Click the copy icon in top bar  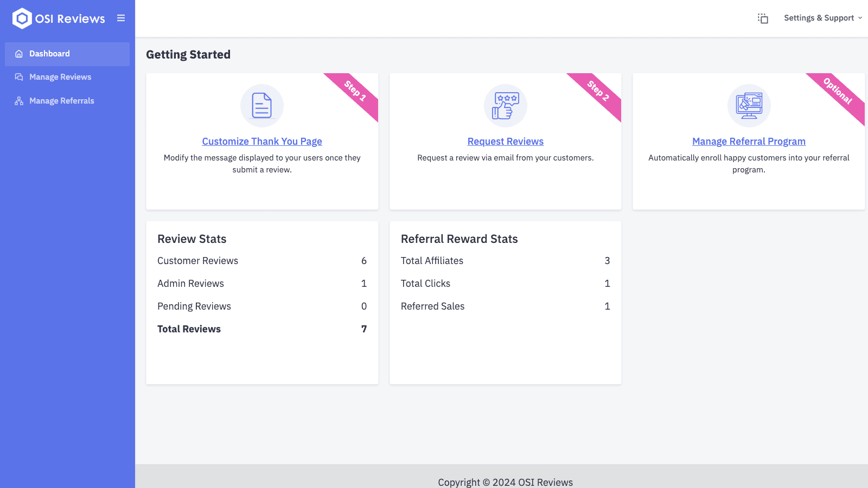pos(763,18)
